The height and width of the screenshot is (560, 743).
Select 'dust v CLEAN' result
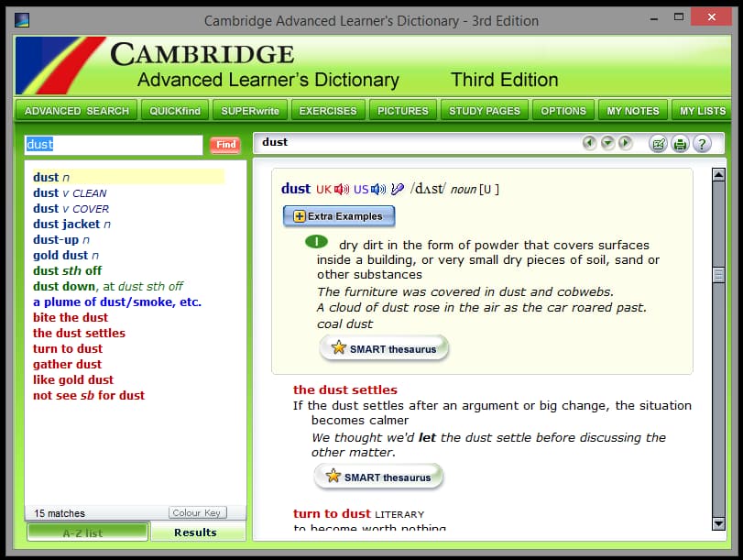coord(70,193)
